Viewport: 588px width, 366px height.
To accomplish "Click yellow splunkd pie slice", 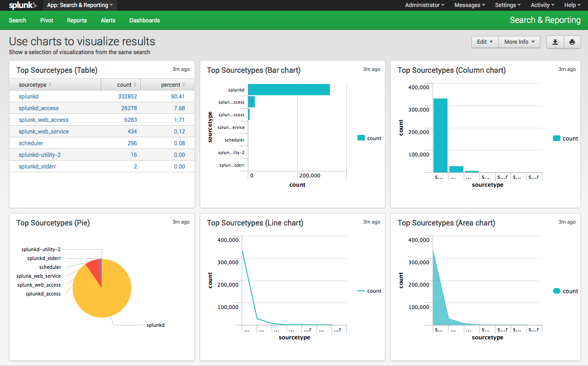I will [x=102, y=295].
